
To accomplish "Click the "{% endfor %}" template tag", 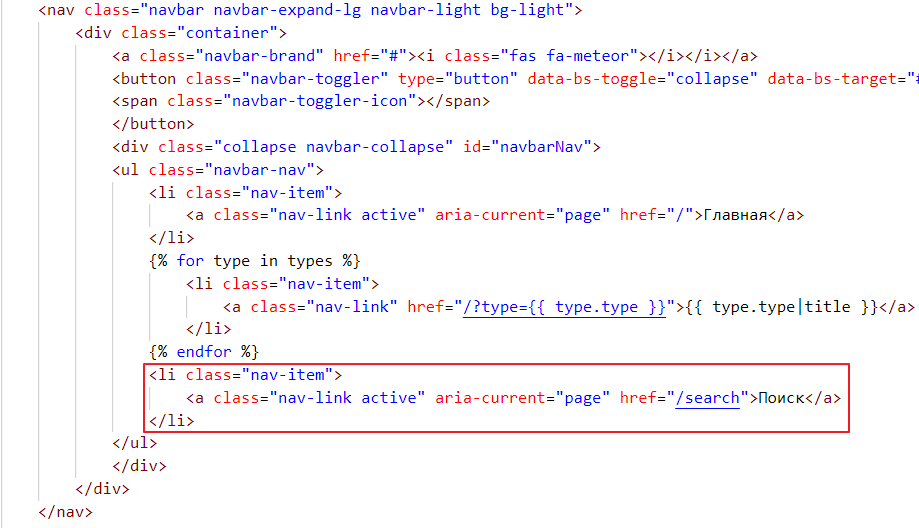I will coord(203,352).
